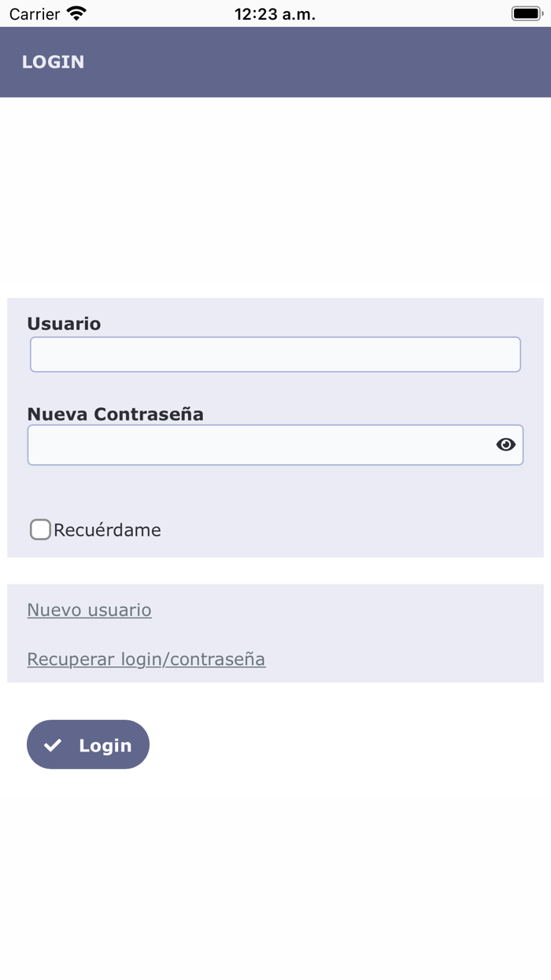Click Recuperar login/contraseña
The height and width of the screenshot is (980, 551).
(146, 659)
